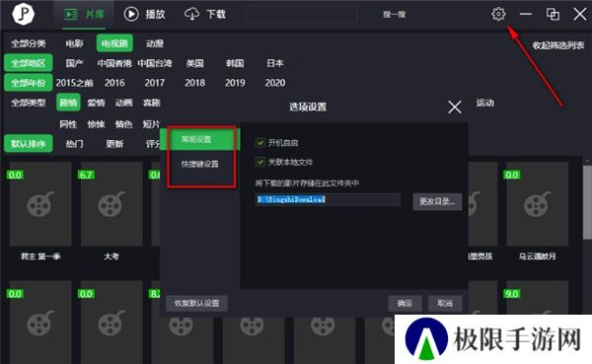Open the settings gear icon
Screen dimensions: 592x364
tap(498, 15)
